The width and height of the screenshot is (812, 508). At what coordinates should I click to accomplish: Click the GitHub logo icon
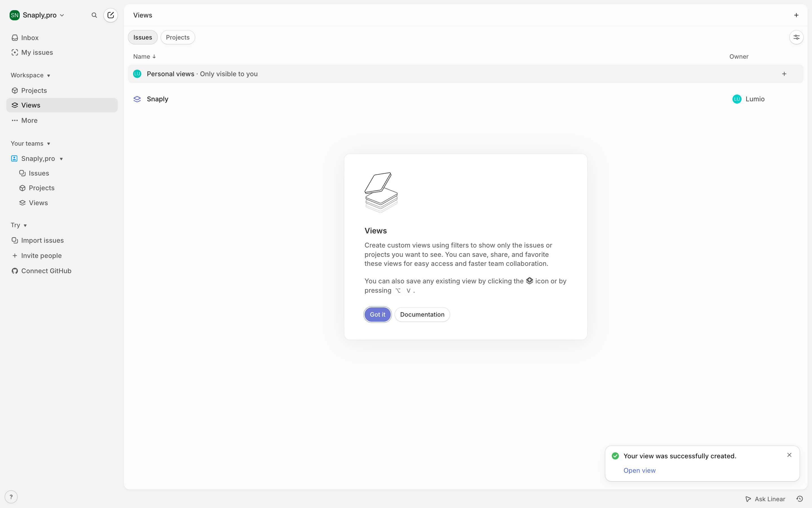tap(15, 271)
